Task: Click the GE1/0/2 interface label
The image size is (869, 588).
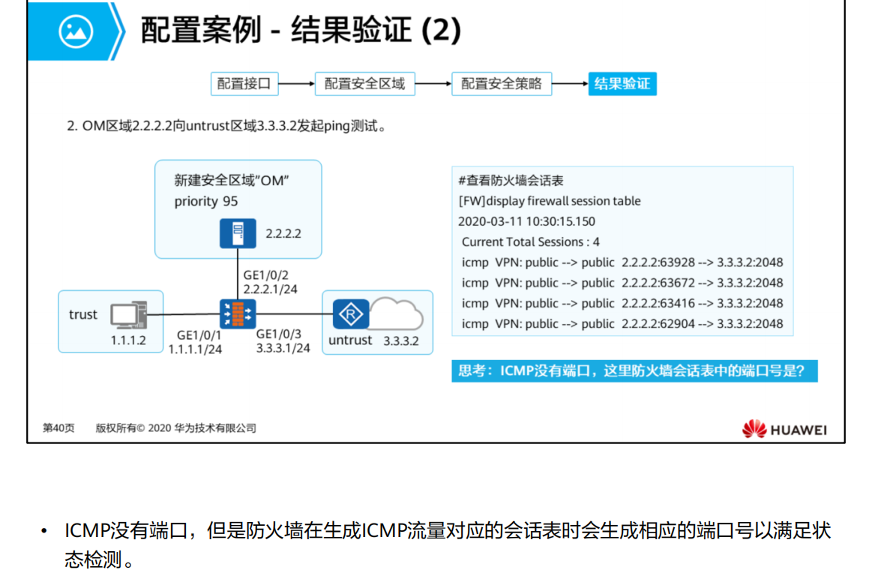Action: coord(266,275)
